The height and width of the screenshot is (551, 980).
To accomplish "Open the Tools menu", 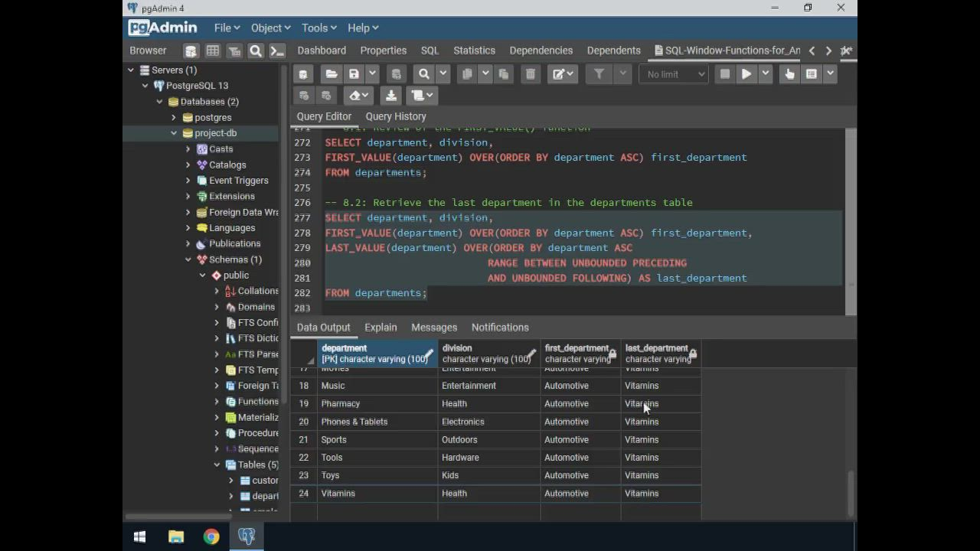I will 318,28.
